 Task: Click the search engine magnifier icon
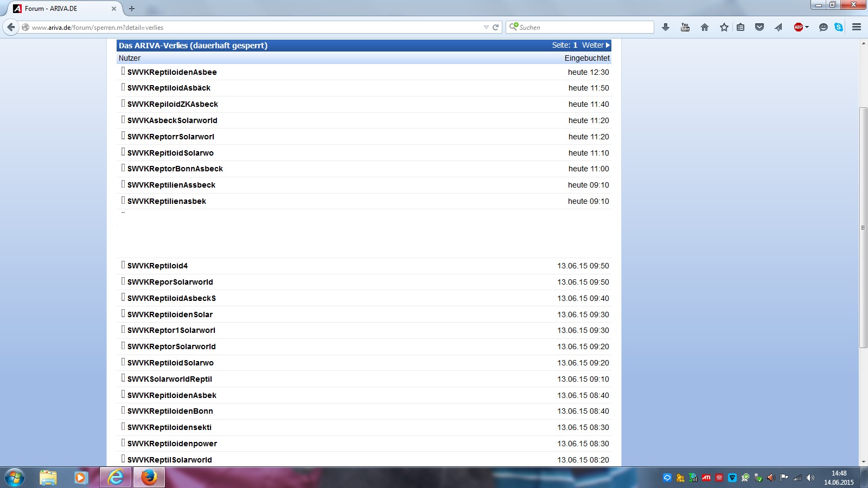(x=513, y=27)
